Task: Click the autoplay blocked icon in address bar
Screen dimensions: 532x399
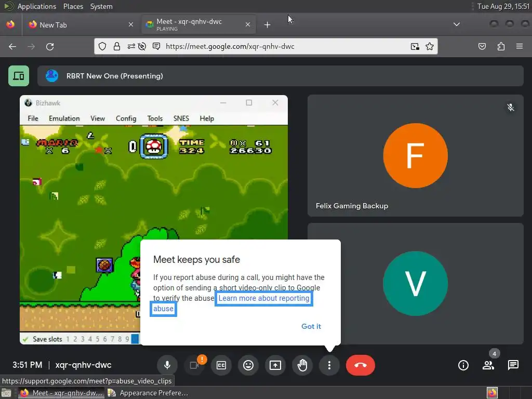Action: (142, 46)
